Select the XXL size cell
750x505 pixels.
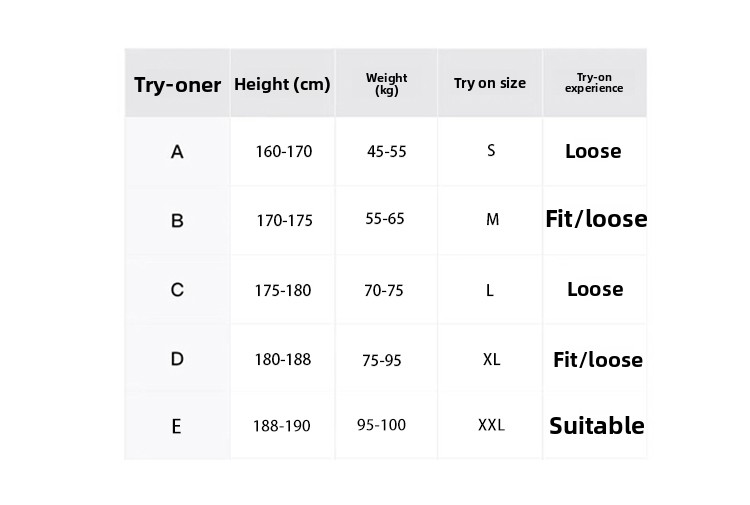pyautogui.click(x=491, y=425)
